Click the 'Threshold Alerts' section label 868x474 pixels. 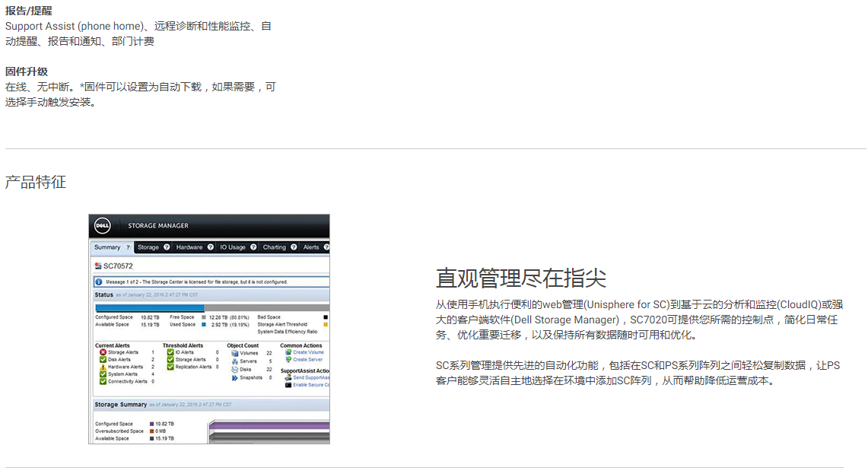183,345
